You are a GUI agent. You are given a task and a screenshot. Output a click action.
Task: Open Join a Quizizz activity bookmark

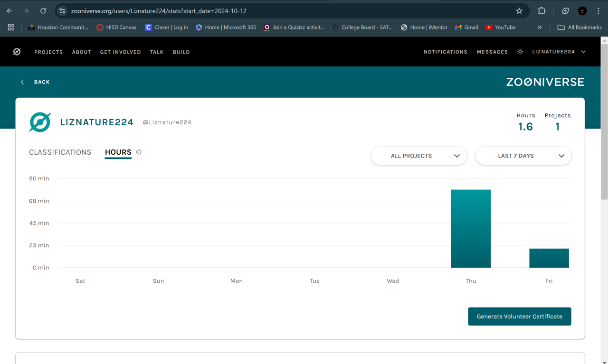[x=294, y=28]
